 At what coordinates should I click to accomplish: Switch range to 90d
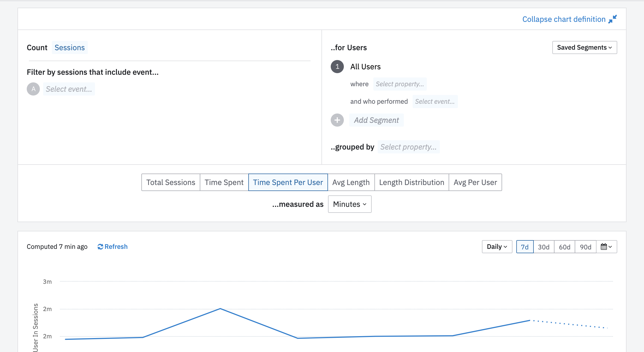tap(585, 247)
